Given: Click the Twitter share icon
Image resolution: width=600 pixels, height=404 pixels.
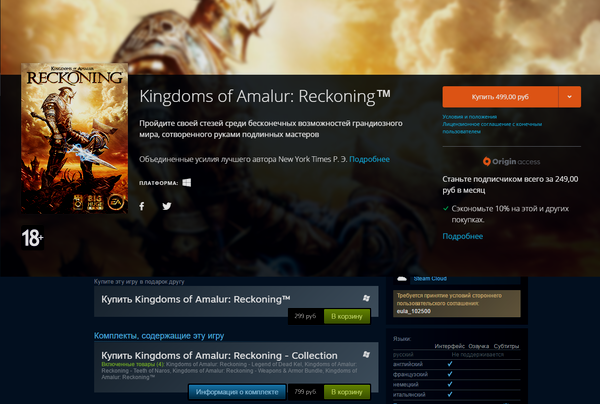Looking at the screenshot, I should [167, 206].
